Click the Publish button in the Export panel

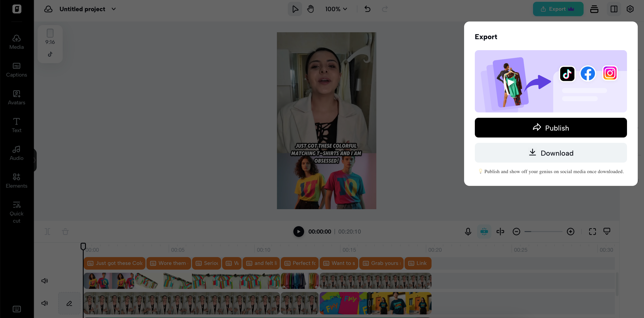pos(550,128)
